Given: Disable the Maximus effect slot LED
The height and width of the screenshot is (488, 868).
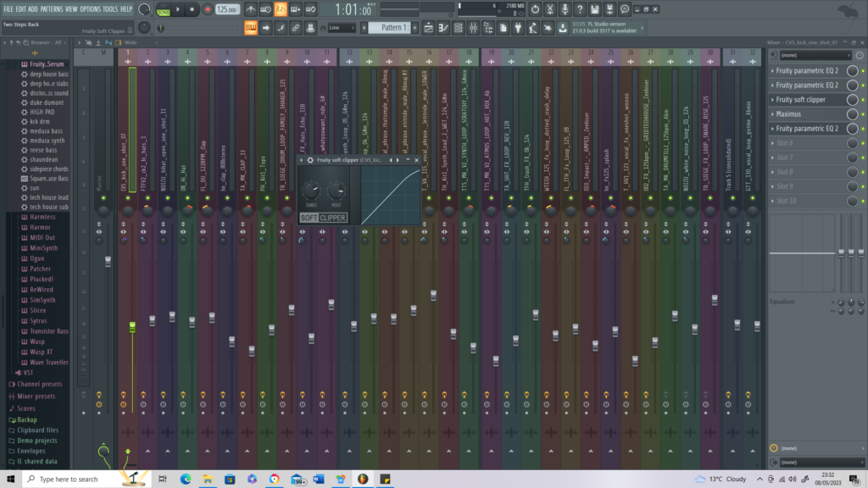Looking at the screenshot, I should pyautogui.click(x=863, y=114).
